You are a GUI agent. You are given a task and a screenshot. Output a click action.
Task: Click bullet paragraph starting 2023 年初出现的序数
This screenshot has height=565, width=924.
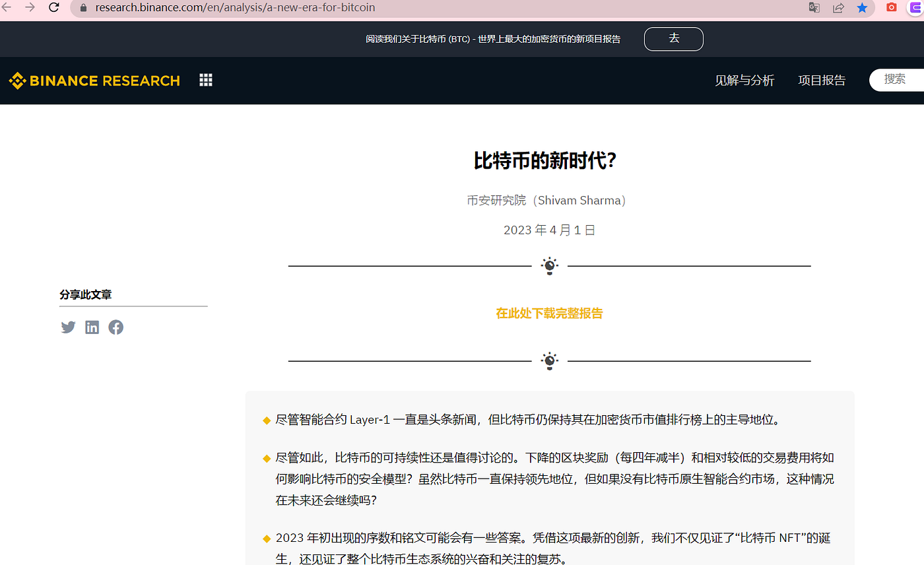553,548
